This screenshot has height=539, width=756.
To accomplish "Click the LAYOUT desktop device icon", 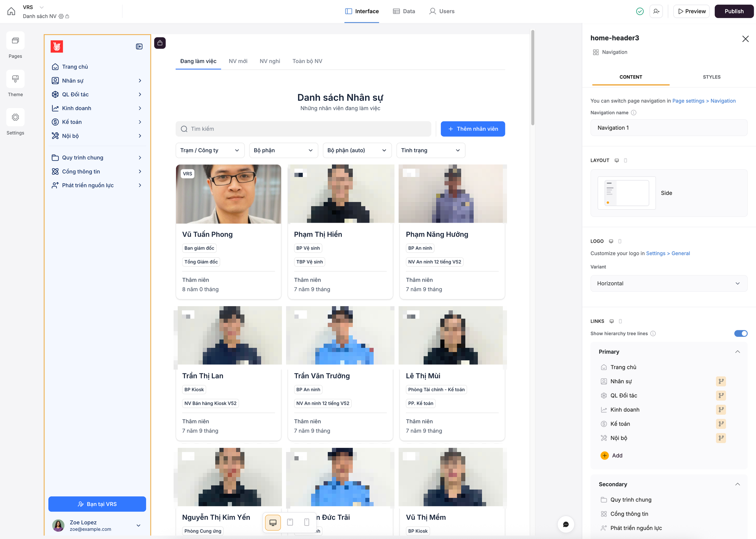I will tap(617, 161).
